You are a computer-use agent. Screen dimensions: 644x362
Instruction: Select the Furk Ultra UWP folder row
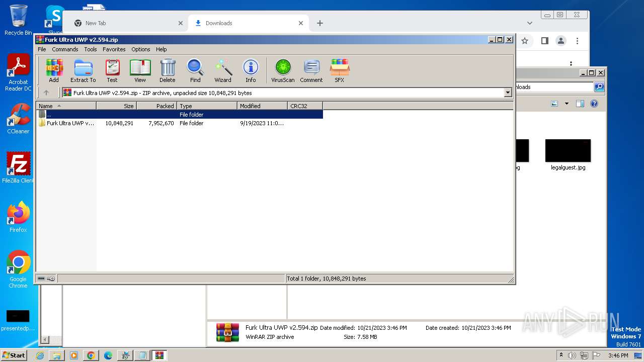pyautogui.click(x=180, y=123)
